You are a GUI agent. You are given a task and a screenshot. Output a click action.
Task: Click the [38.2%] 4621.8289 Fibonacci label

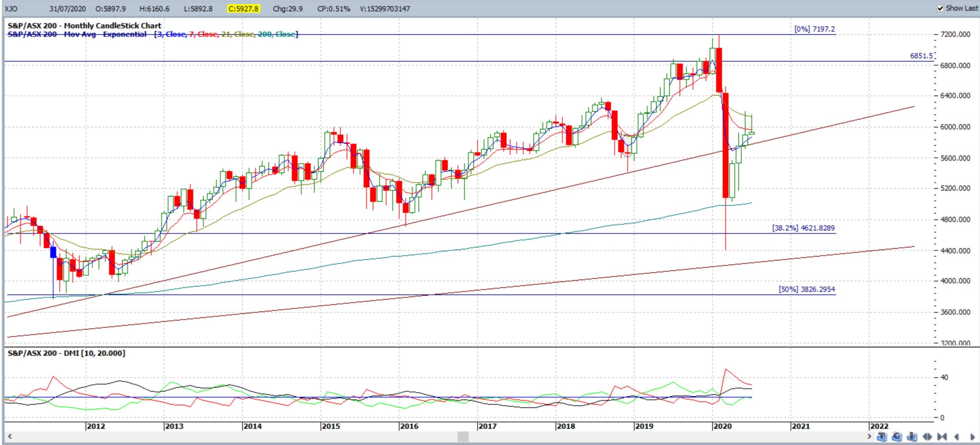[x=803, y=228]
